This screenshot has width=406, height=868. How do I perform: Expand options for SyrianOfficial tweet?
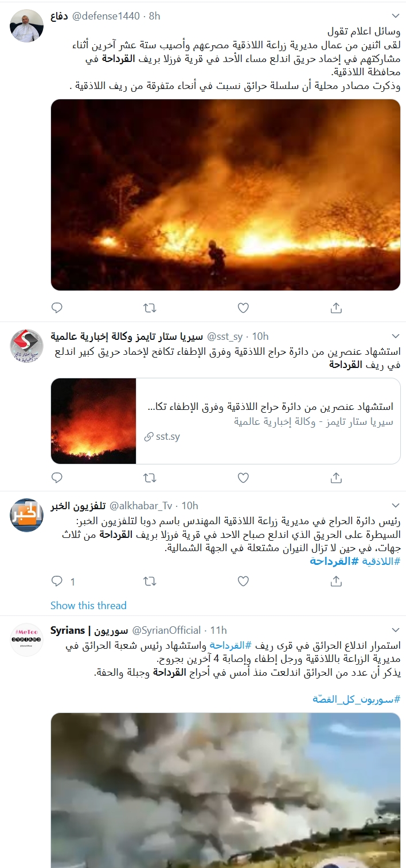pyautogui.click(x=395, y=630)
